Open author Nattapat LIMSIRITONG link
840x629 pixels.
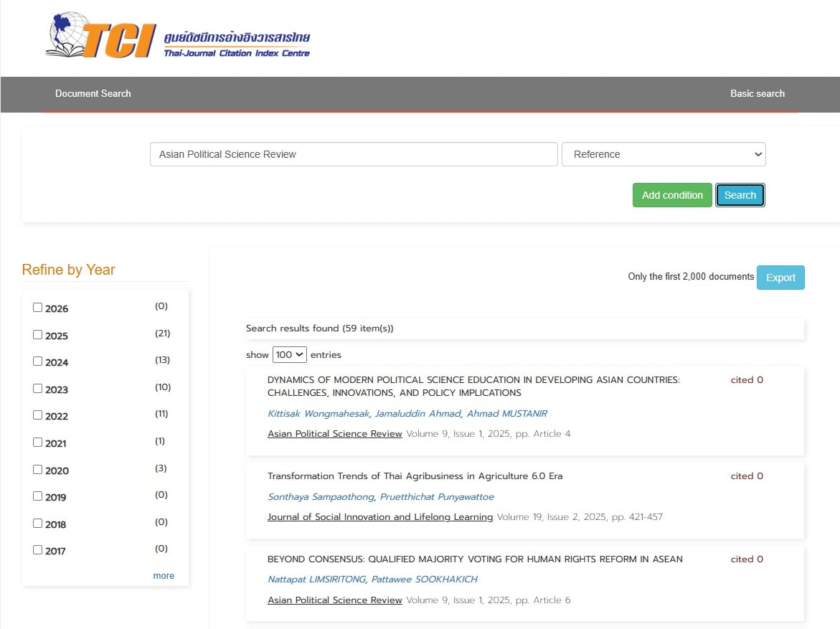(316, 580)
